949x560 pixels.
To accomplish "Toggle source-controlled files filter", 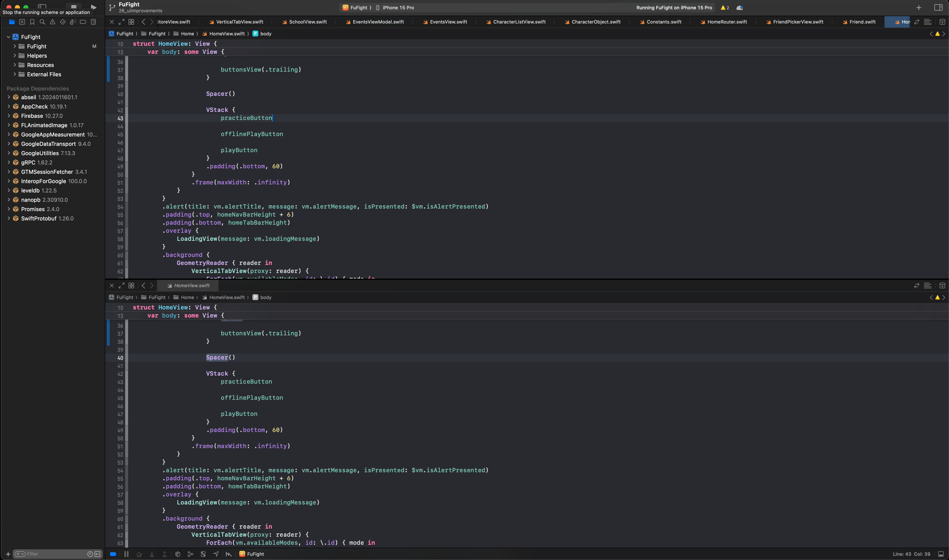I will point(98,554).
